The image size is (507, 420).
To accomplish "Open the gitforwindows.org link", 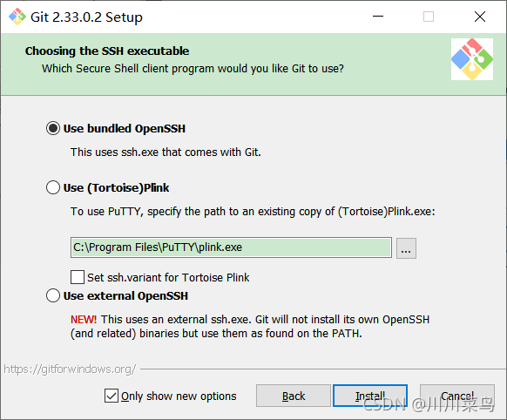I will (x=70, y=369).
